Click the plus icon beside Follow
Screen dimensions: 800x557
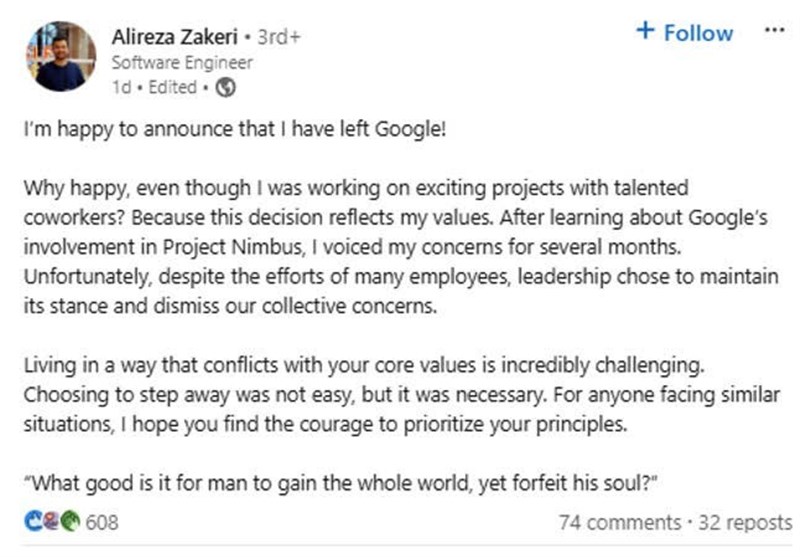coord(645,33)
